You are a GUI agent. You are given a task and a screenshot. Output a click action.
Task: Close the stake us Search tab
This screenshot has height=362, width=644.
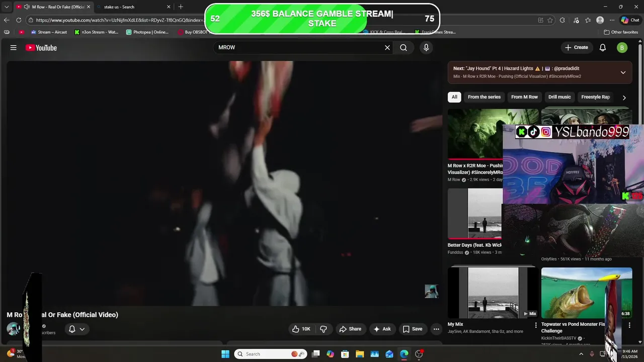tap(168, 7)
